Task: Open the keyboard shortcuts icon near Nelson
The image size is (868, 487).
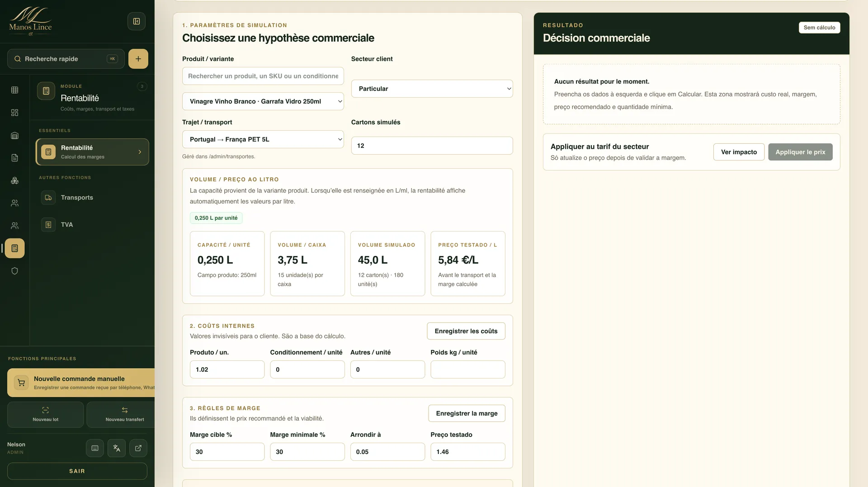Action: click(x=95, y=448)
